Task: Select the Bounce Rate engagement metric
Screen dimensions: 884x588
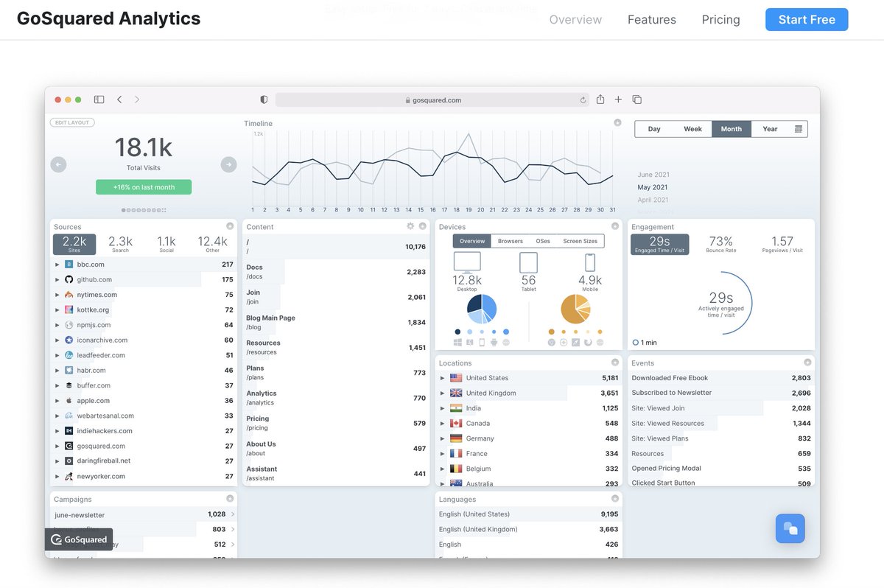Action: point(721,244)
